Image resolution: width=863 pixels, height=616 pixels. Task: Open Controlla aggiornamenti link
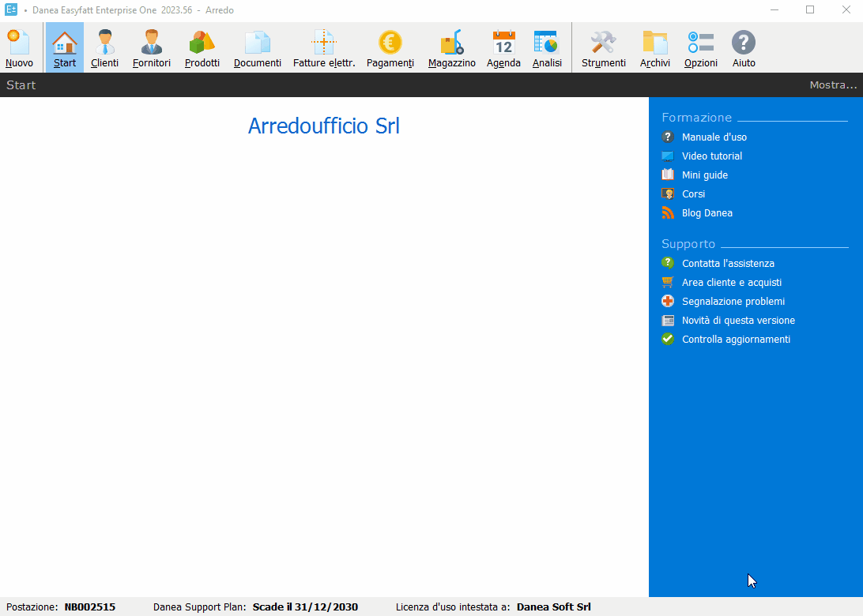(x=736, y=340)
